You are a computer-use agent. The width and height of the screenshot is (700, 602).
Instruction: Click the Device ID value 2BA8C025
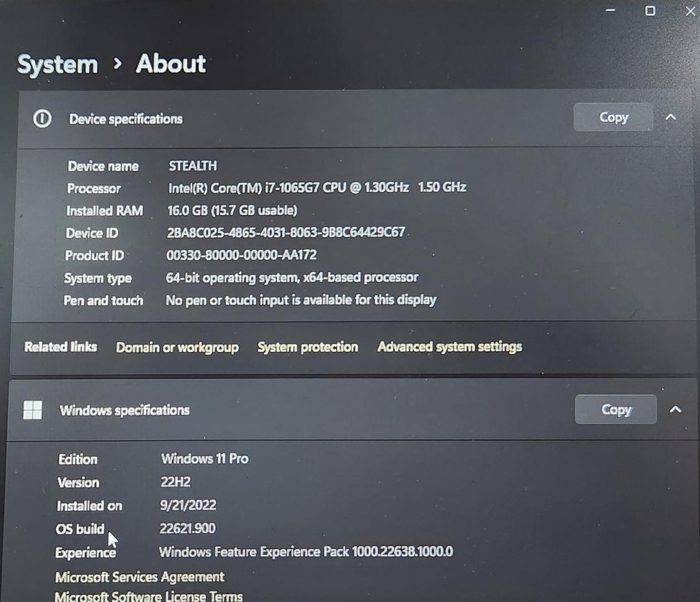tap(286, 232)
